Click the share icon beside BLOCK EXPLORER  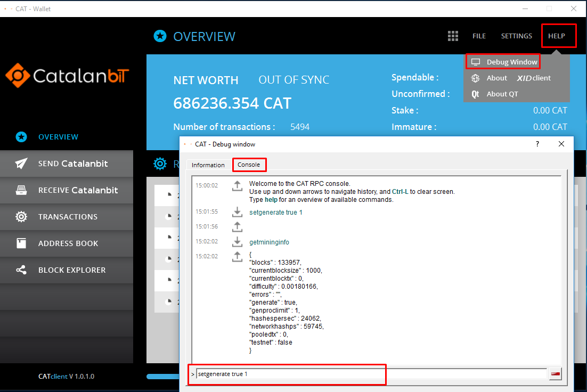pyautogui.click(x=21, y=270)
